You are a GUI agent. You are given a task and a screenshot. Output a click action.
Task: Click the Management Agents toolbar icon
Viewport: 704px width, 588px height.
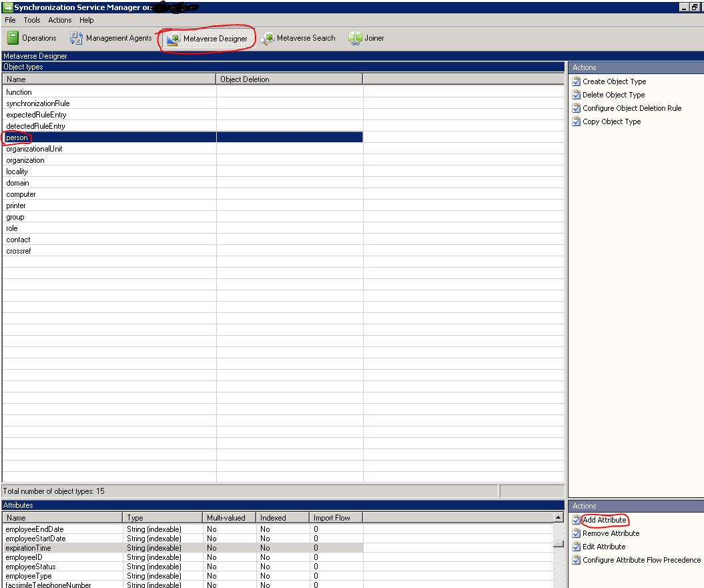tap(76, 38)
